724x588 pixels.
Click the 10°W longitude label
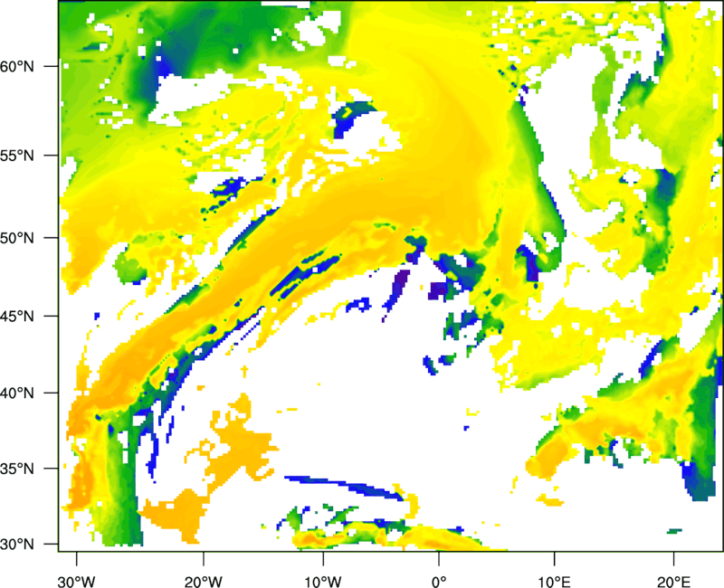[323, 582]
